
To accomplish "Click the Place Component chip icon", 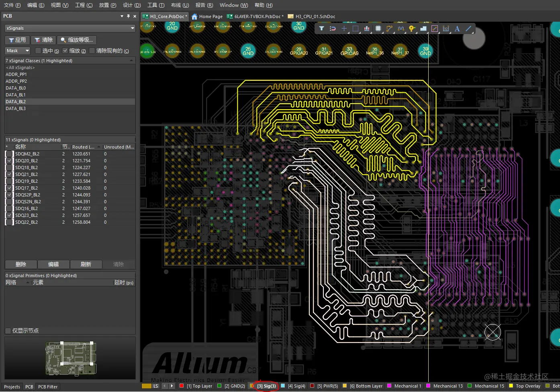I will point(378,29).
